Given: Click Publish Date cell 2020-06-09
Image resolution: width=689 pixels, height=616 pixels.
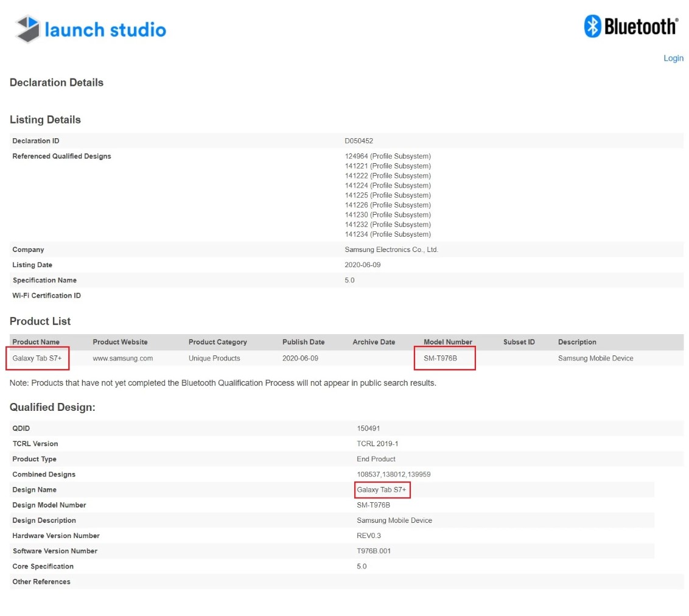Looking at the screenshot, I should click(x=300, y=359).
